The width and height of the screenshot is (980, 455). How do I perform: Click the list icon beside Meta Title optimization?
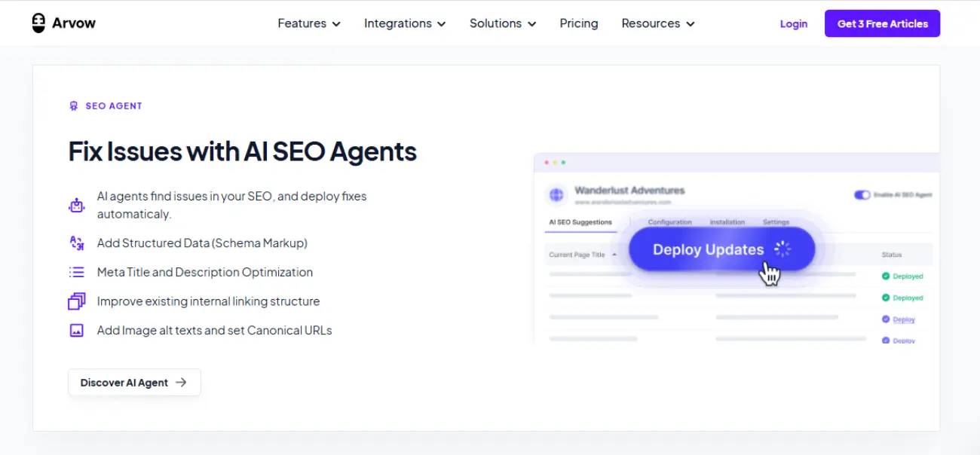pyautogui.click(x=76, y=272)
